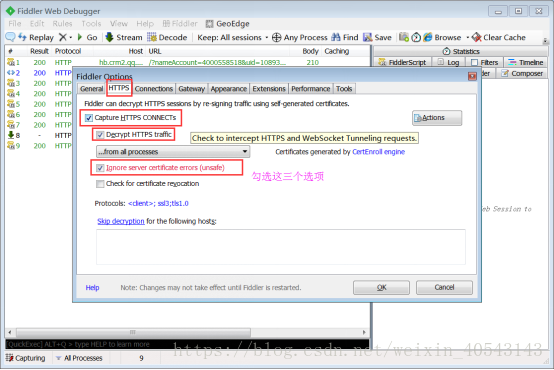Resume with the Go button
554x370 pixels.
click(87, 37)
